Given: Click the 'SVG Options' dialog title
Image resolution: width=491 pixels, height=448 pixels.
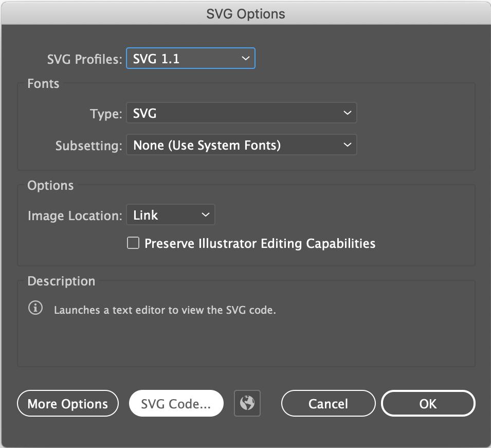Looking at the screenshot, I should [x=246, y=14].
